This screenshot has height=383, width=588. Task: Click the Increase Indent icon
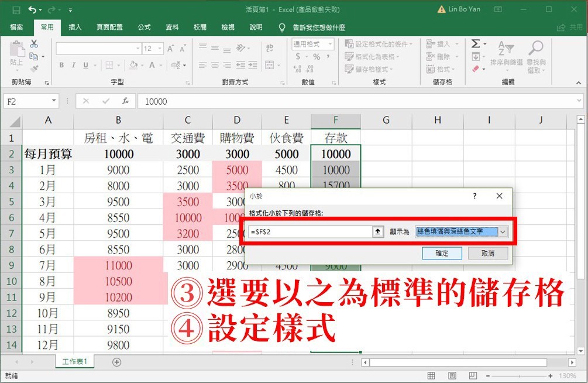(x=253, y=65)
